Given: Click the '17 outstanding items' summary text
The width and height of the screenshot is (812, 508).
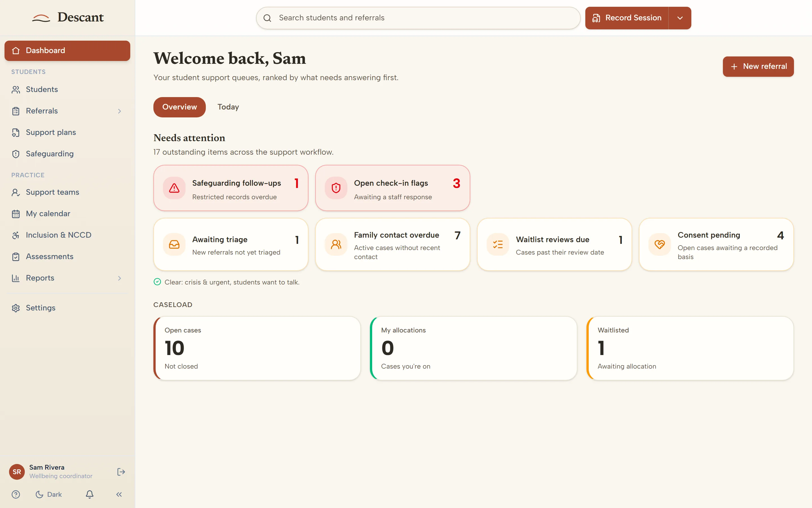Looking at the screenshot, I should (x=243, y=152).
